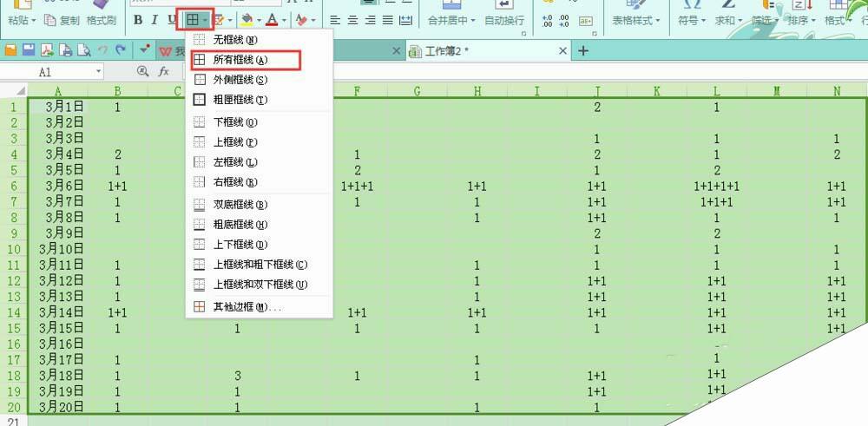Toggle bold formatting with the B button
868x426 pixels.
tap(138, 21)
